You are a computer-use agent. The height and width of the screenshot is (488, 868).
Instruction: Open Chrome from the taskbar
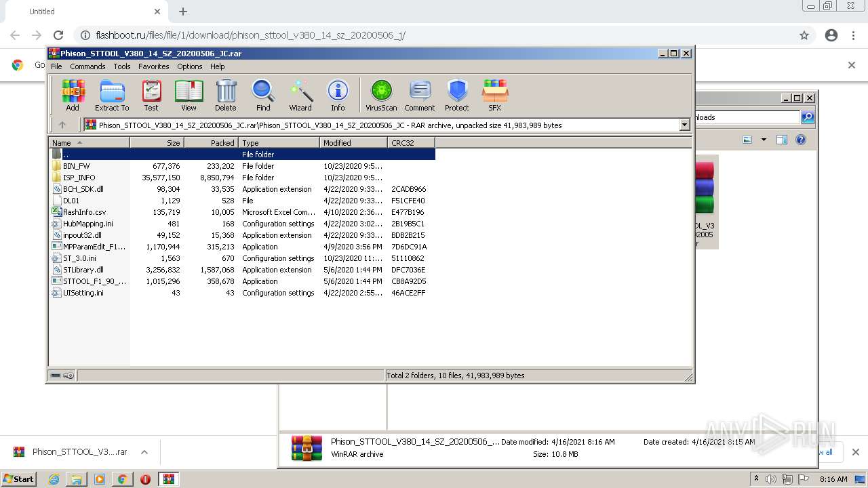(x=122, y=479)
